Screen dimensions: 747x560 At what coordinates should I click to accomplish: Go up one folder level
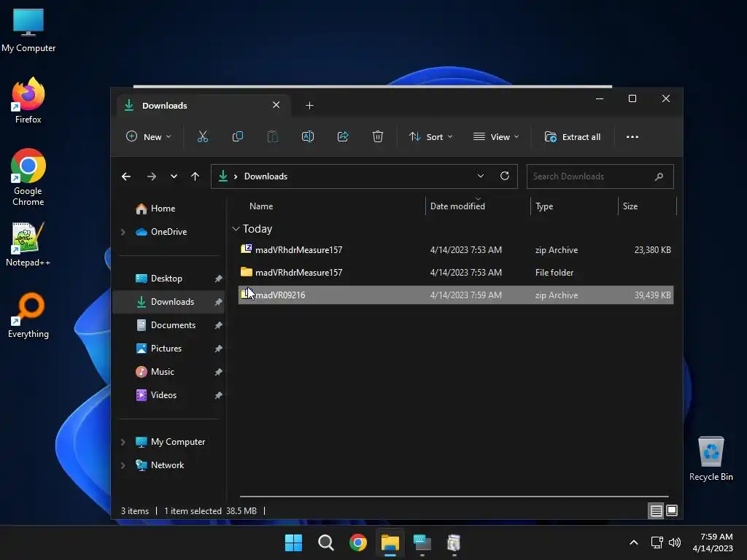pyautogui.click(x=195, y=176)
